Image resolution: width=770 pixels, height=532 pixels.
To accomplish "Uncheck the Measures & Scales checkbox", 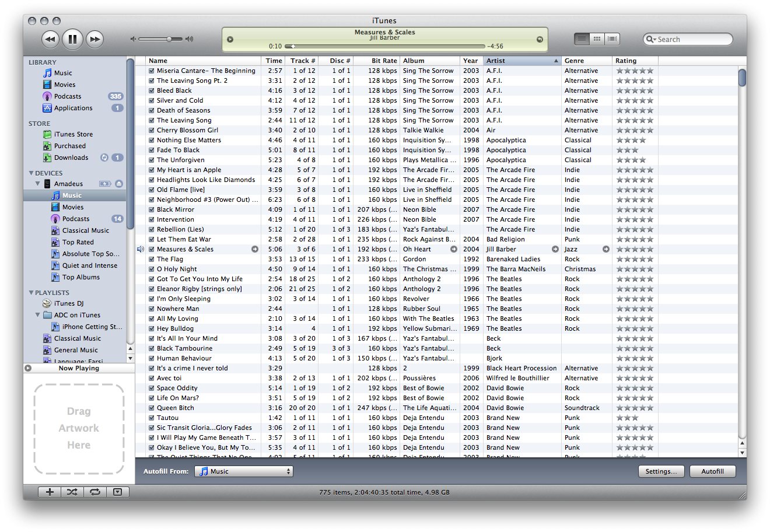I will click(151, 249).
